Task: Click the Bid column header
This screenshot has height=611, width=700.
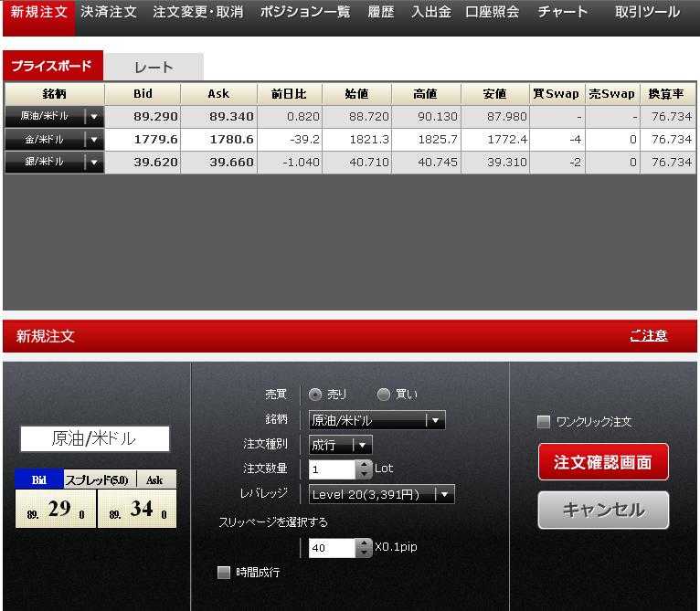Action: [x=143, y=94]
